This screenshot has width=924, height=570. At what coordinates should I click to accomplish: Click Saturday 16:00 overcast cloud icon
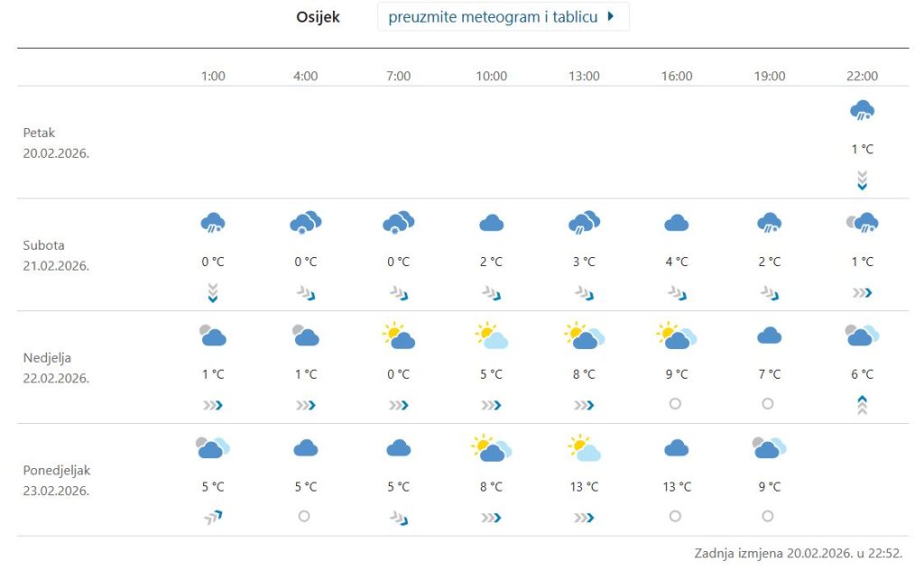(677, 223)
